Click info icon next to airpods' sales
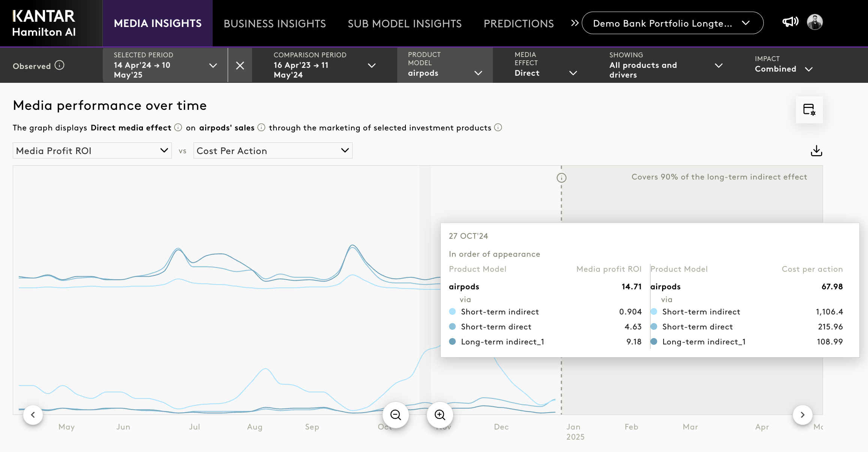868x452 pixels. point(261,127)
